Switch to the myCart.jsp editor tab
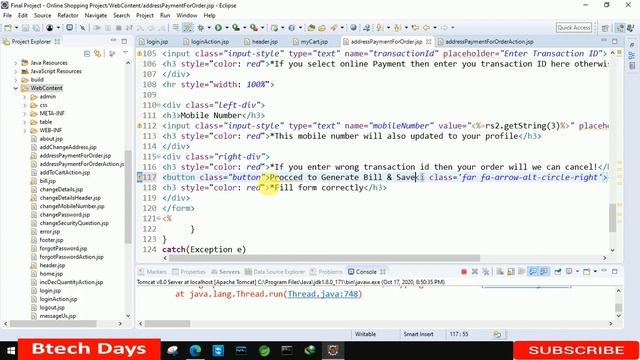 coord(311,42)
